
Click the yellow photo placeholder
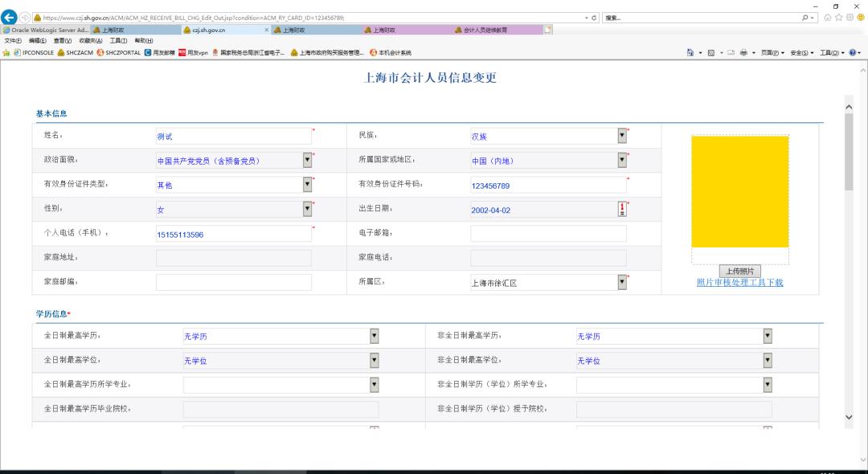pyautogui.click(x=739, y=191)
